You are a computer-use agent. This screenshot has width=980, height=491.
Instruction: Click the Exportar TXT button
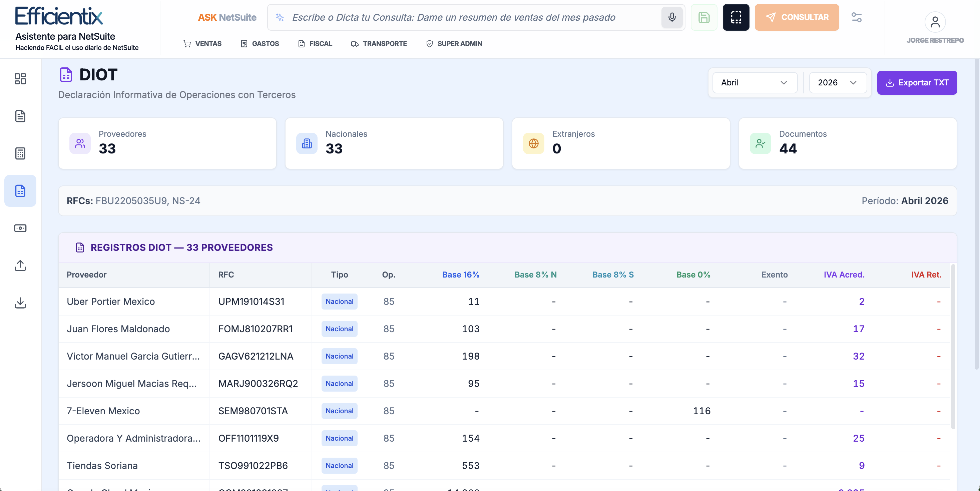(x=917, y=82)
